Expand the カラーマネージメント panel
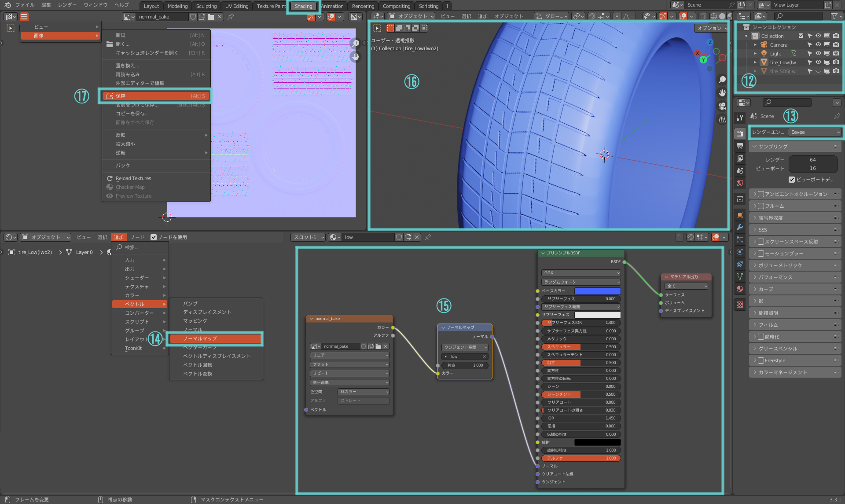Image resolution: width=845 pixels, height=504 pixels. click(795, 372)
